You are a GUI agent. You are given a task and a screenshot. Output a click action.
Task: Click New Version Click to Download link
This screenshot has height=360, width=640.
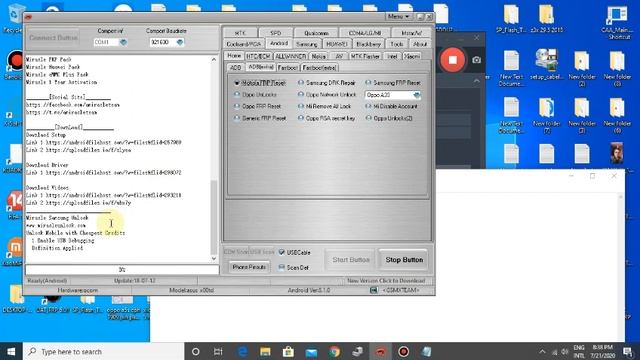tap(386, 281)
